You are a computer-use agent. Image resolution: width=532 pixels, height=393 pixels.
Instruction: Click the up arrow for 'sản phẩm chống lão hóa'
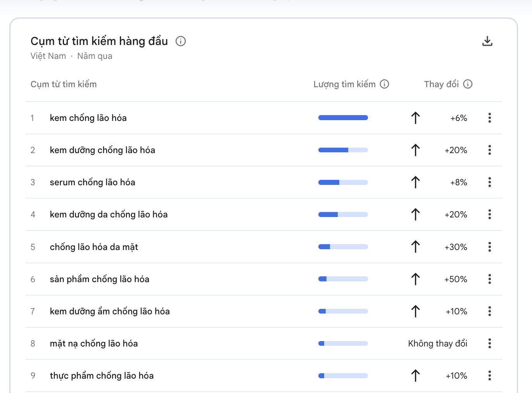tap(415, 279)
